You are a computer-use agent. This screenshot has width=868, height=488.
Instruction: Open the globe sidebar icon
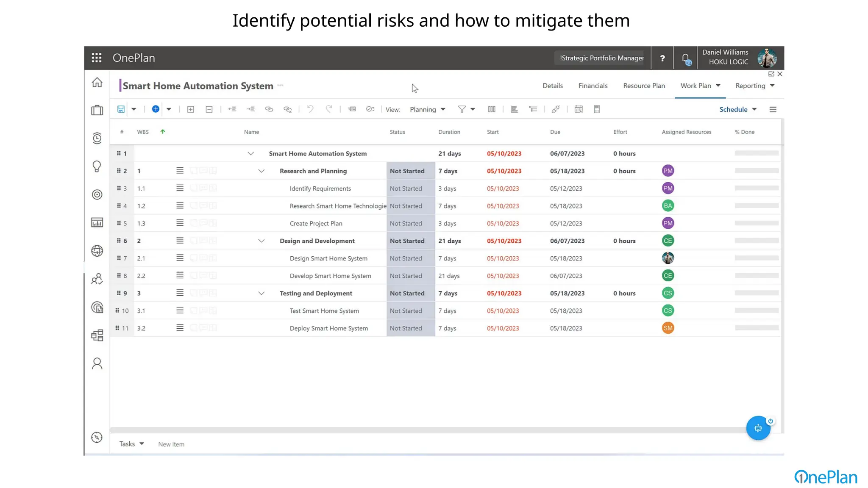pyautogui.click(x=97, y=251)
